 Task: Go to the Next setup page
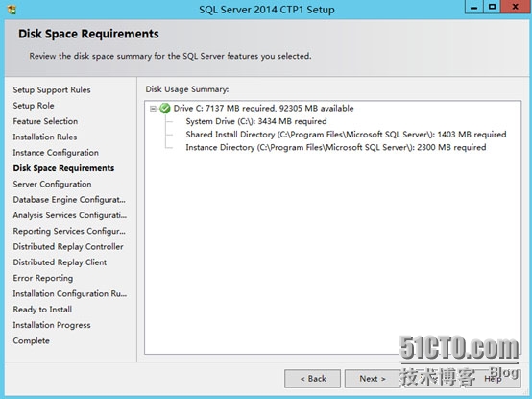tap(373, 379)
